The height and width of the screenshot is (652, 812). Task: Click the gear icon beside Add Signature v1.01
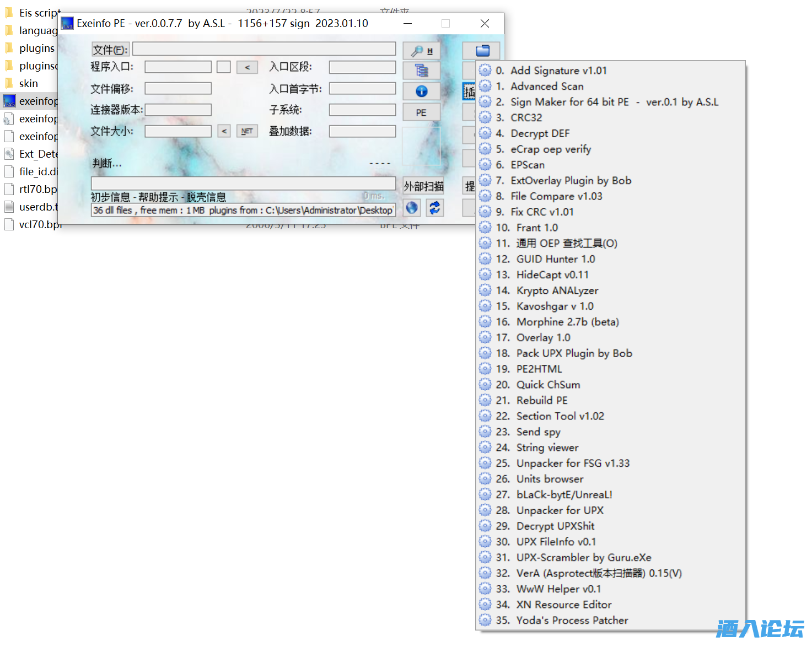point(485,71)
